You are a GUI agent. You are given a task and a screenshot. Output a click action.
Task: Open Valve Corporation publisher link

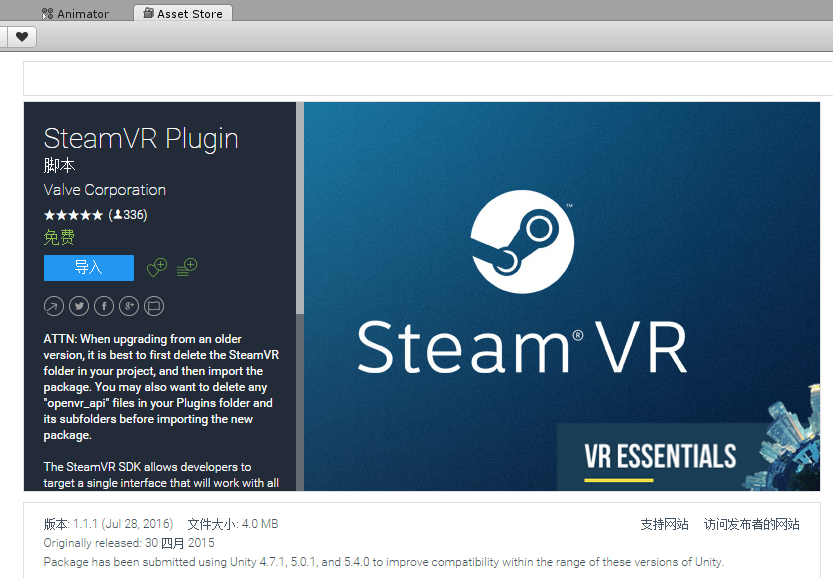pos(105,190)
